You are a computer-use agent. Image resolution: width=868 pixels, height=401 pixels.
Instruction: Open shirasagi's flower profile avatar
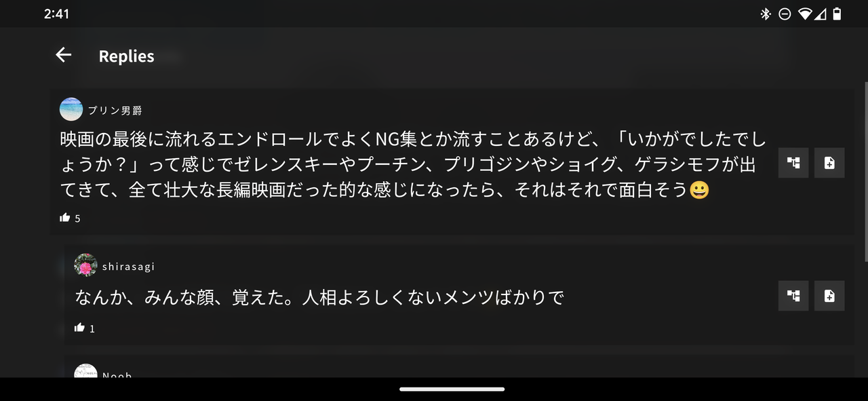(x=85, y=265)
